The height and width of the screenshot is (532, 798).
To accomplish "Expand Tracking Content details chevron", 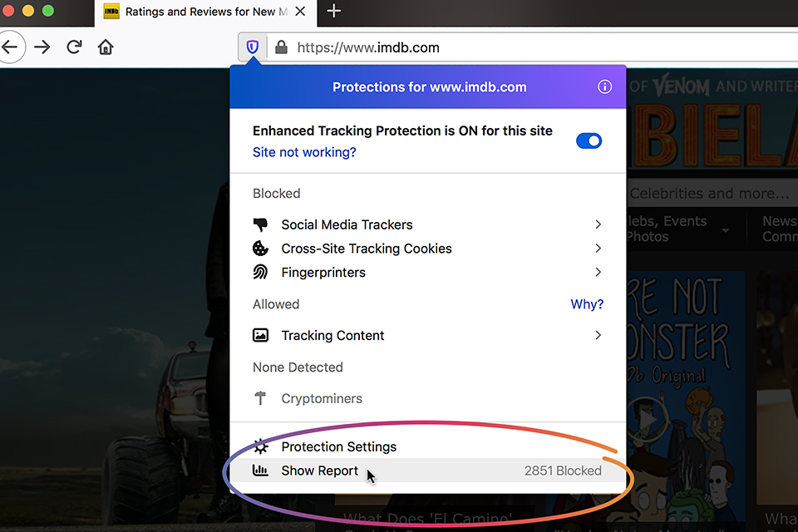I will (598, 336).
